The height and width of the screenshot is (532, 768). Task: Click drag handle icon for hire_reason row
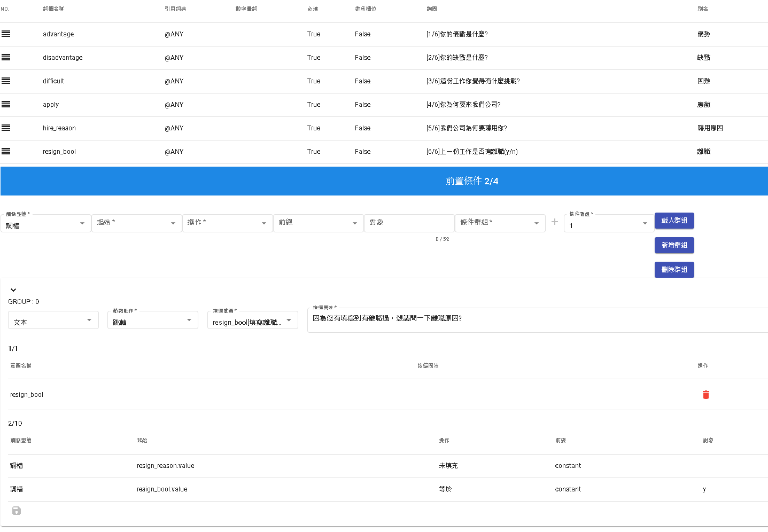click(x=6, y=128)
